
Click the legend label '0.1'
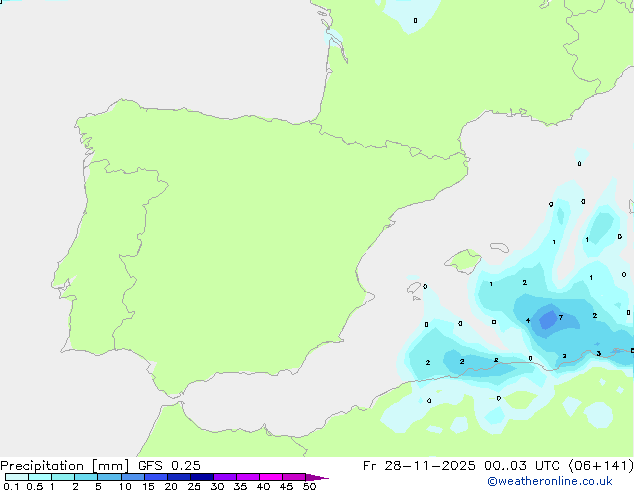11,486
